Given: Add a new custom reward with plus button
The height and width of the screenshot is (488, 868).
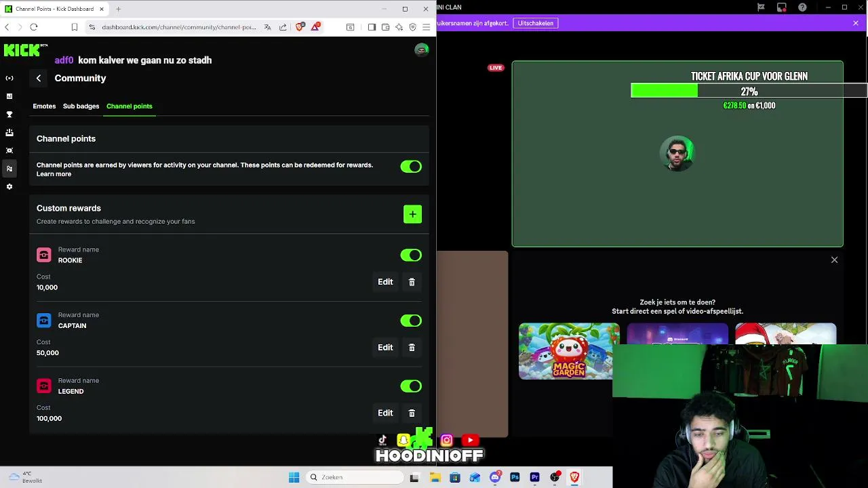Looking at the screenshot, I should click(412, 214).
